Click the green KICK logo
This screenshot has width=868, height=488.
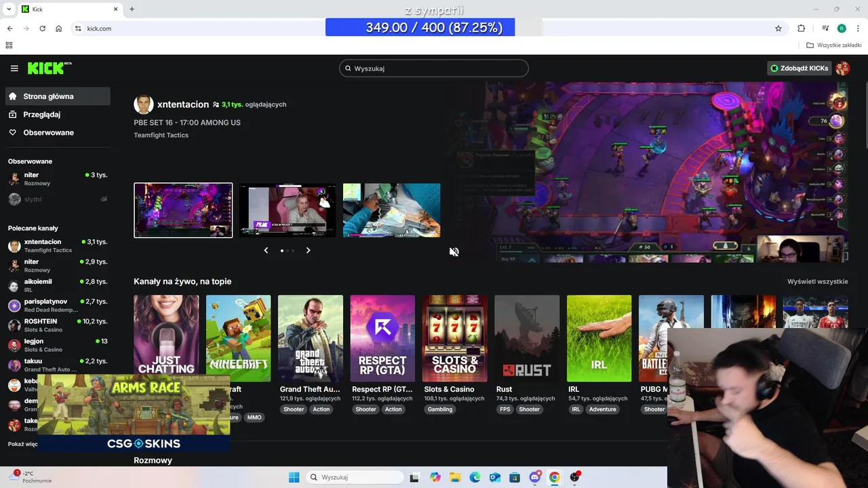(50, 68)
